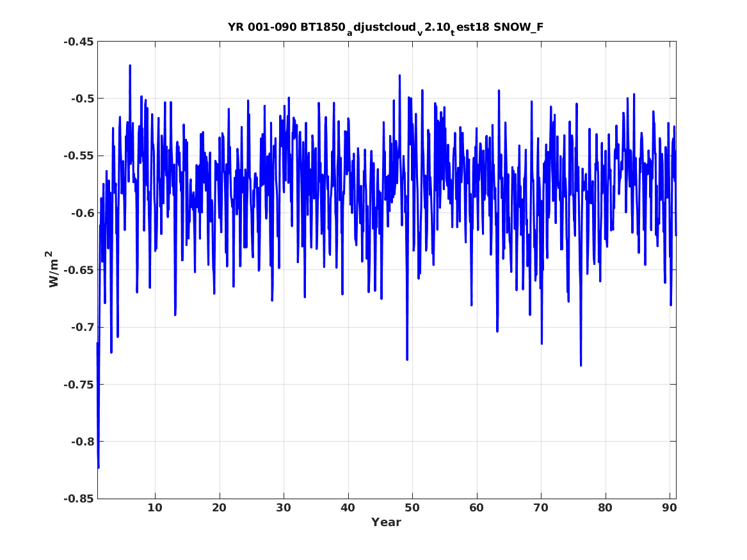Click x-axis tick label 50
The height and width of the screenshot is (560, 747).
click(412, 508)
